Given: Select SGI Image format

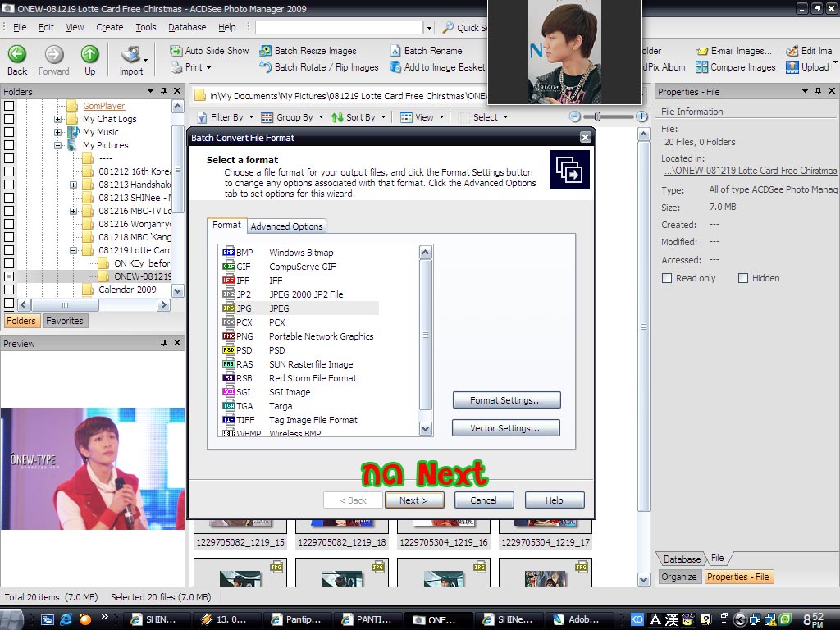Looking at the screenshot, I should coord(300,391).
